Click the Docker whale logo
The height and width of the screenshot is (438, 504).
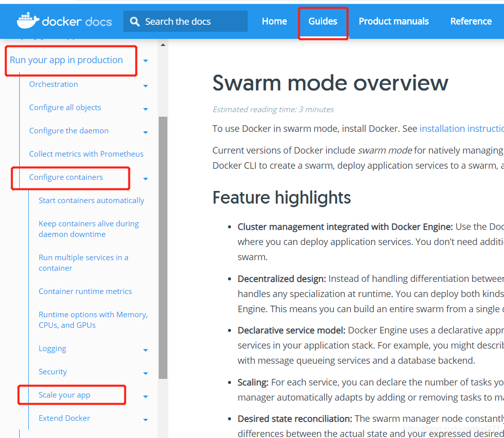(x=28, y=21)
